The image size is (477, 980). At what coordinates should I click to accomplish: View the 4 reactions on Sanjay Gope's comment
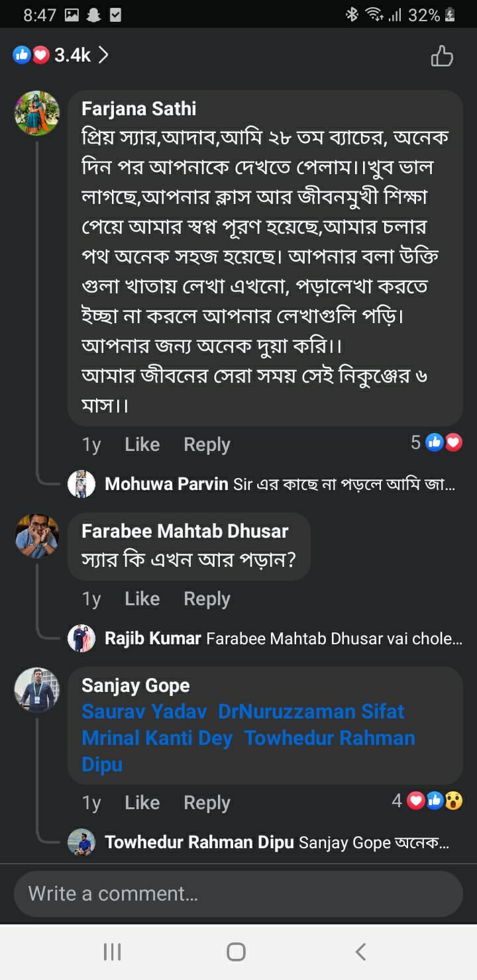(427, 801)
